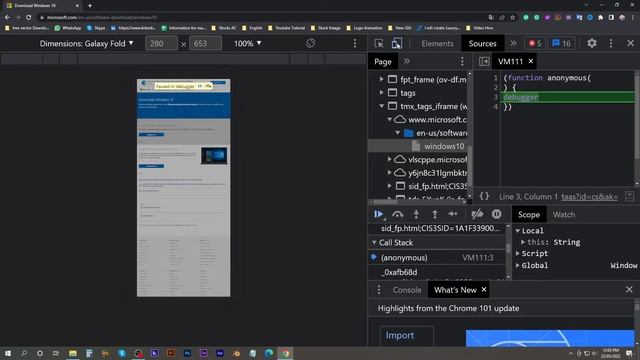This screenshot has height=360, width=640.
Task: Collapse the www.microsoft.com domain node
Action: 389,120
